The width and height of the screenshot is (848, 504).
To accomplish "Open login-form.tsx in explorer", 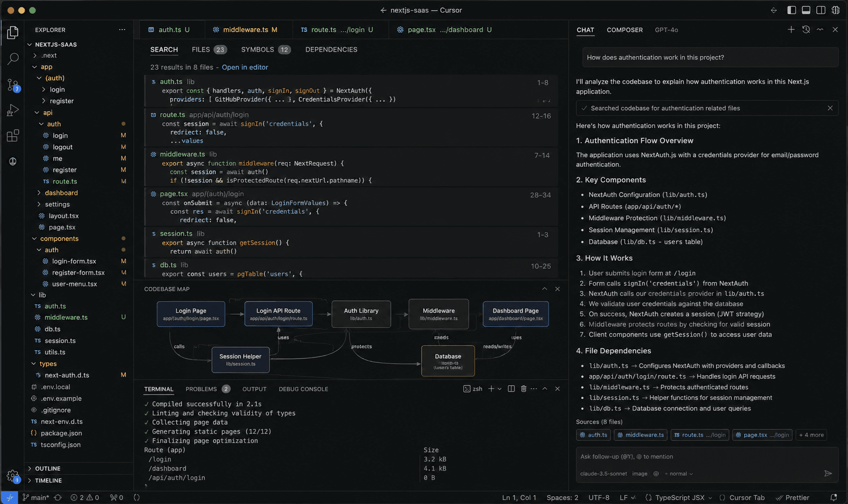I will pyautogui.click(x=74, y=261).
